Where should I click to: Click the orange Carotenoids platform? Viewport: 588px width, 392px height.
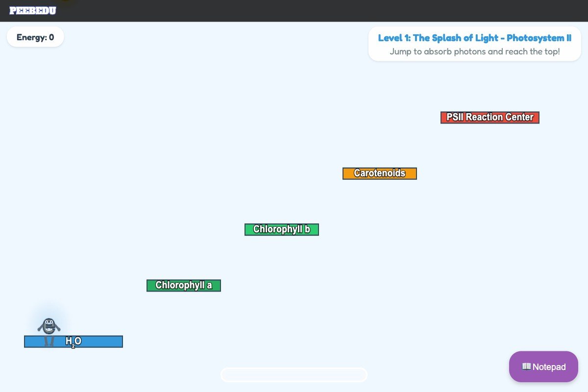coord(379,173)
